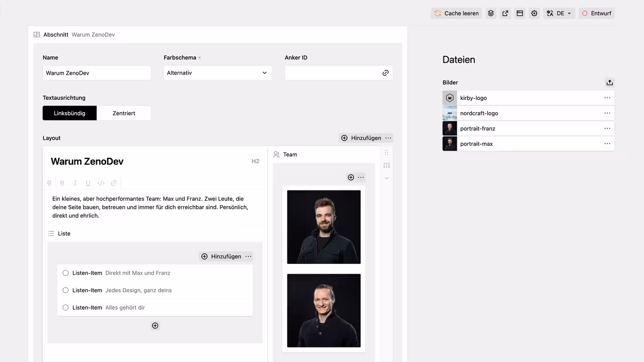The image size is (644, 362).
Task: Open the layers stack icon in top bar
Action: click(x=491, y=14)
